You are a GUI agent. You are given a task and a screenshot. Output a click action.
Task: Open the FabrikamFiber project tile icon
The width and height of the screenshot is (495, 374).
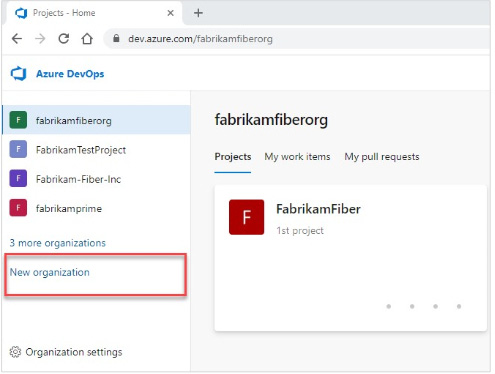(x=246, y=217)
